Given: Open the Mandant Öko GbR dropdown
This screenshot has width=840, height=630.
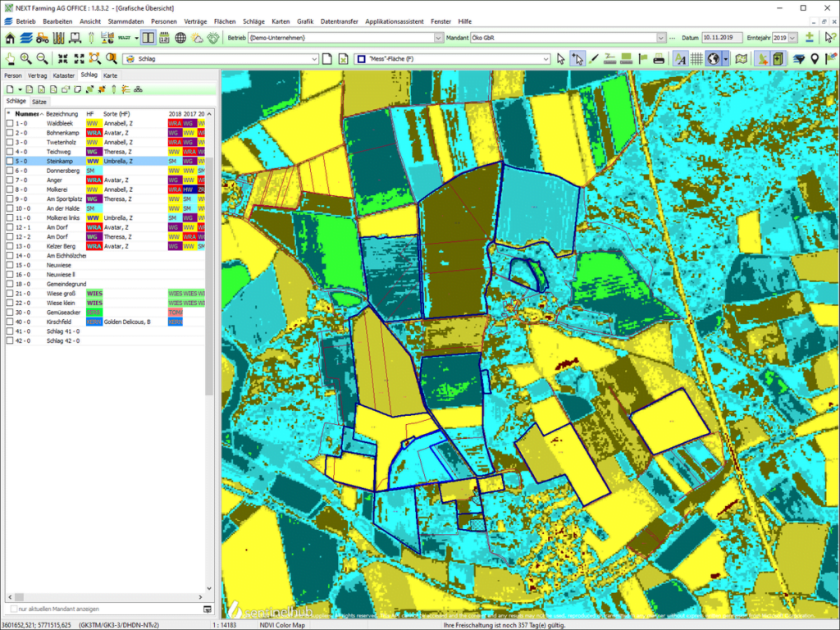Looking at the screenshot, I should (x=660, y=37).
